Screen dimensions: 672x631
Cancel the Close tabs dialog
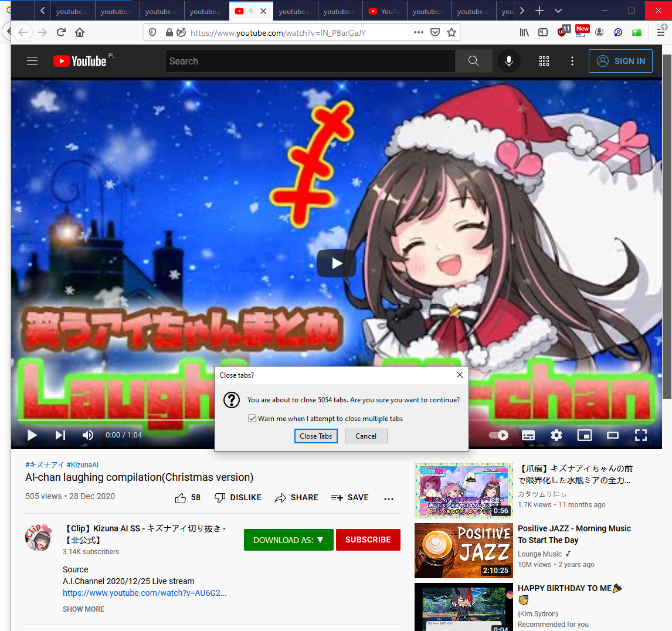click(x=366, y=436)
